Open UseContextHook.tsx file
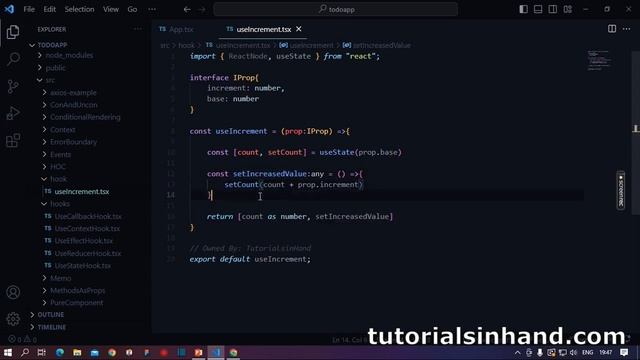This screenshot has width=640, height=360. [87, 229]
